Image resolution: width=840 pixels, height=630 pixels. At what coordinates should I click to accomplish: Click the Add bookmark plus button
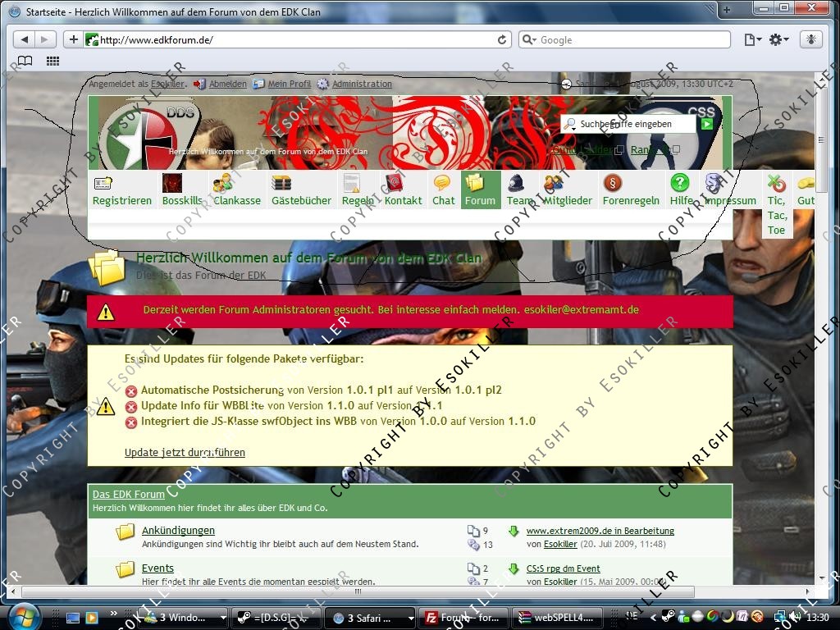tap(73, 39)
